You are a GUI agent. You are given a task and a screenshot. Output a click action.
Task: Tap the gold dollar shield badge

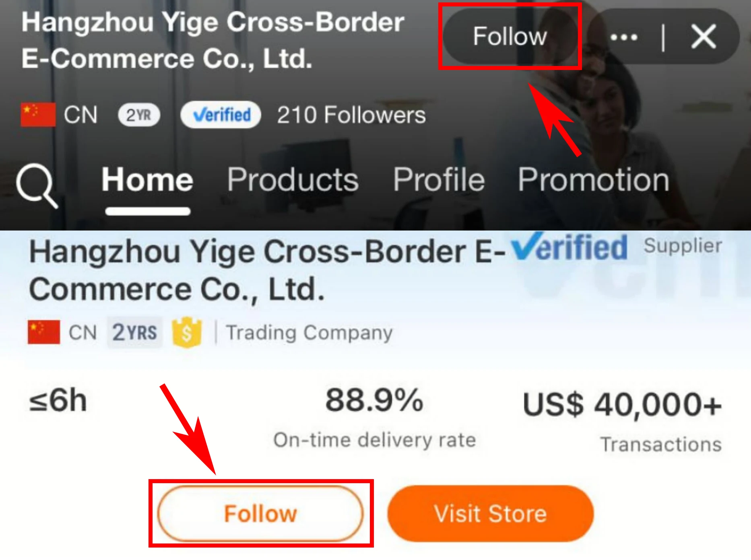187,332
